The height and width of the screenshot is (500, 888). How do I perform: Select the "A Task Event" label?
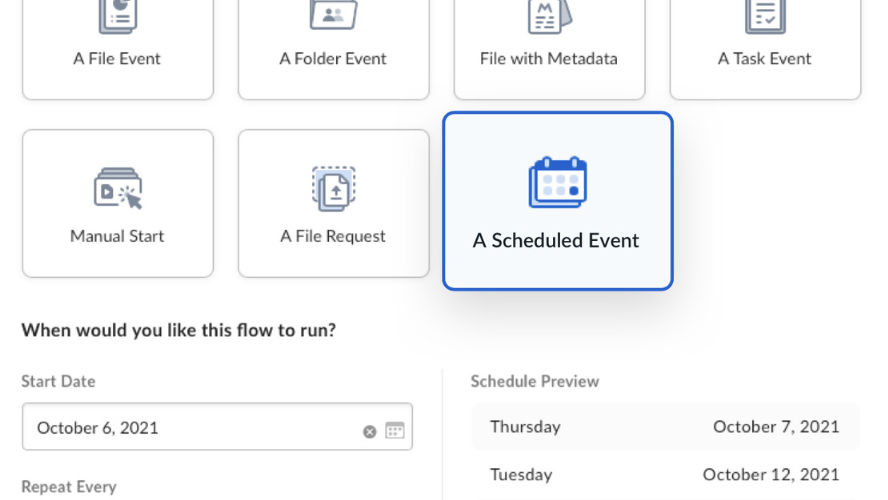(x=765, y=58)
